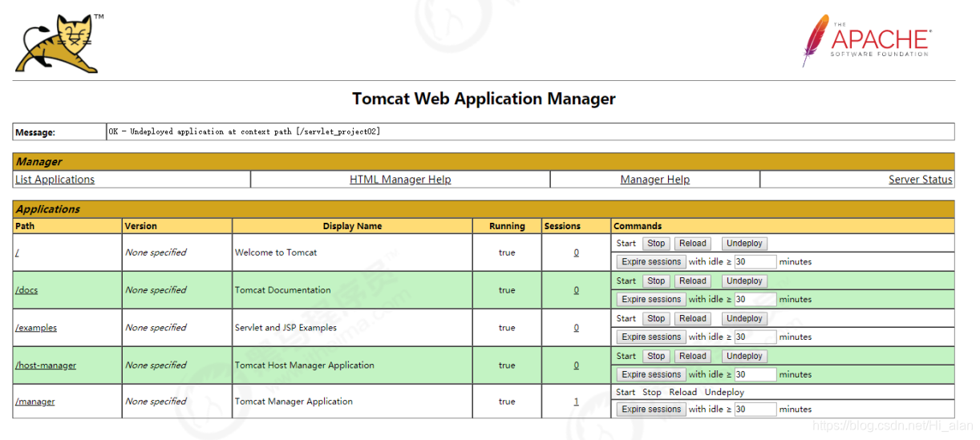The image size is (980, 440).
Task: Expire sessions for /host-manager
Action: 651,375
